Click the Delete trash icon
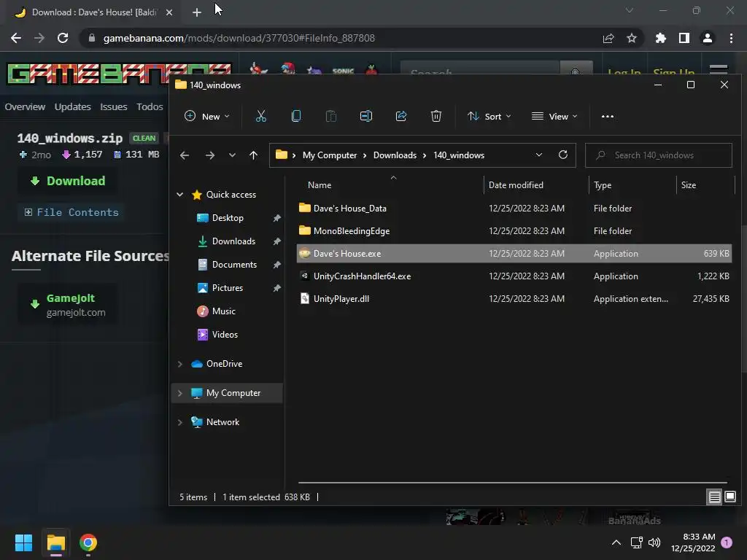This screenshot has width=747, height=560. [436, 116]
